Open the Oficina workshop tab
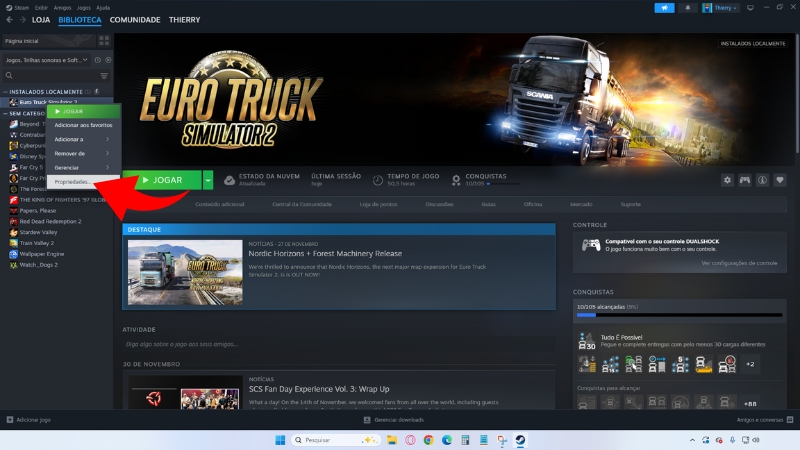The width and height of the screenshot is (800, 450). [533, 204]
